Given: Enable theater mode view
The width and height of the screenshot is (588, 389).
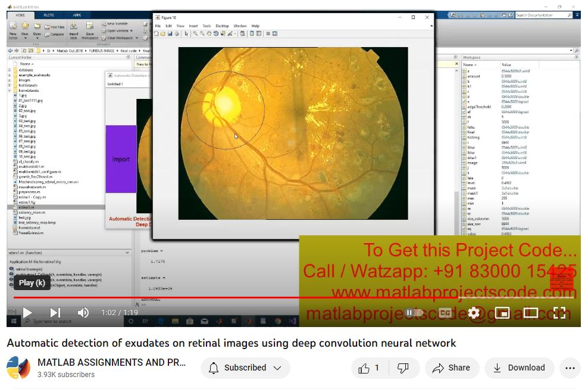Looking at the screenshot, I should 531,312.
